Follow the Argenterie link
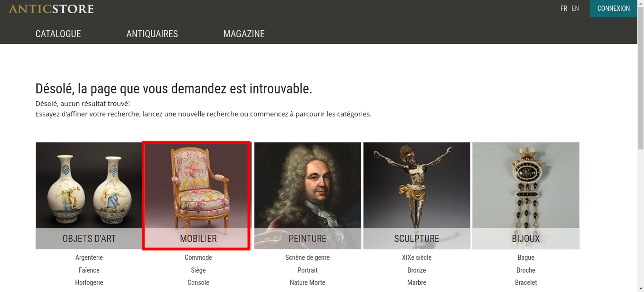 coord(89,257)
